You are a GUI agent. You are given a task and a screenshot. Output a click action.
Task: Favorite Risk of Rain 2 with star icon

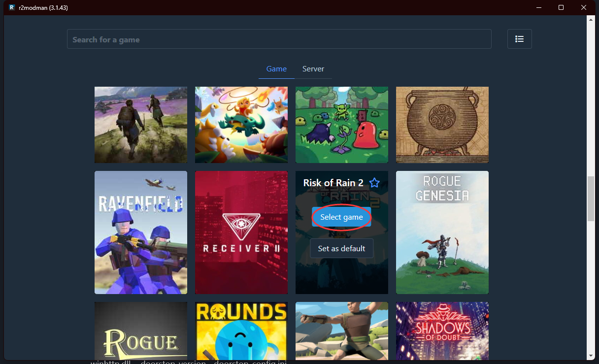pos(374,183)
